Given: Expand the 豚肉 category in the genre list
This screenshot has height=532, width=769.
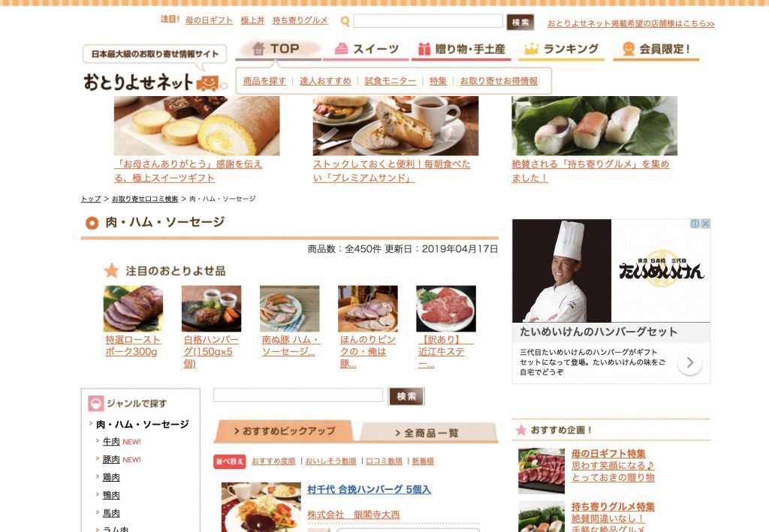Looking at the screenshot, I should tap(111, 459).
